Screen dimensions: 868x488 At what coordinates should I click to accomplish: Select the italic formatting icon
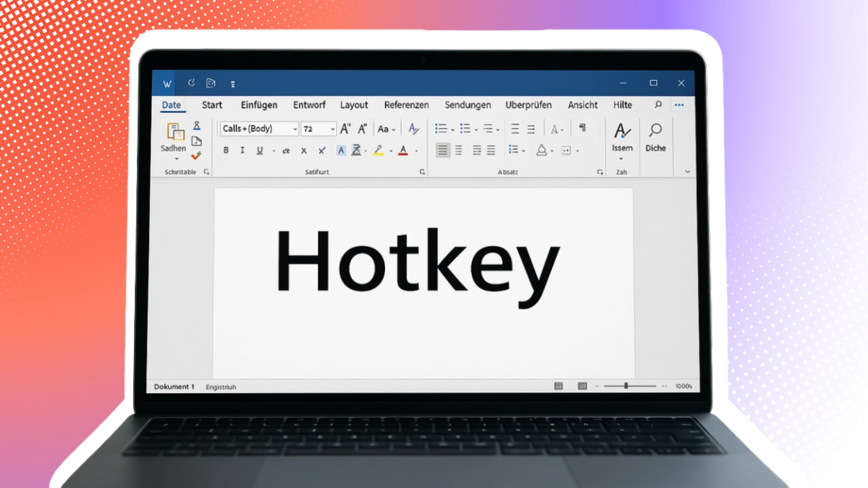click(242, 150)
